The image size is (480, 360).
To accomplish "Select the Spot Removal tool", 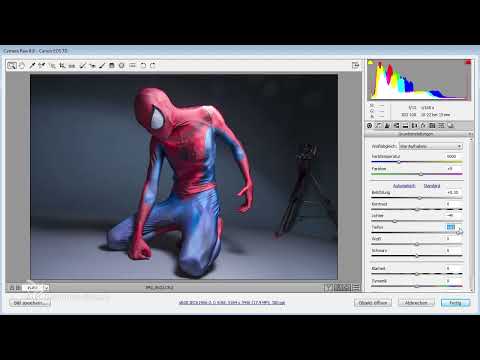I will pyautogui.click(x=82, y=65).
